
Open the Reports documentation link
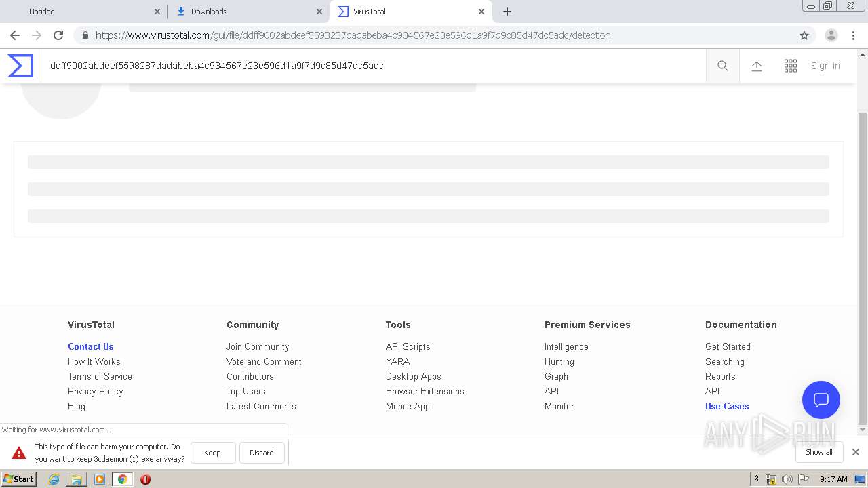tap(720, 376)
